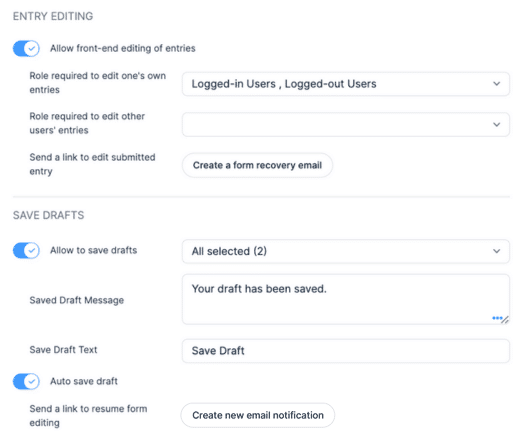Toggle the Allow to save drafts switch
520x435 pixels.
click(x=26, y=250)
